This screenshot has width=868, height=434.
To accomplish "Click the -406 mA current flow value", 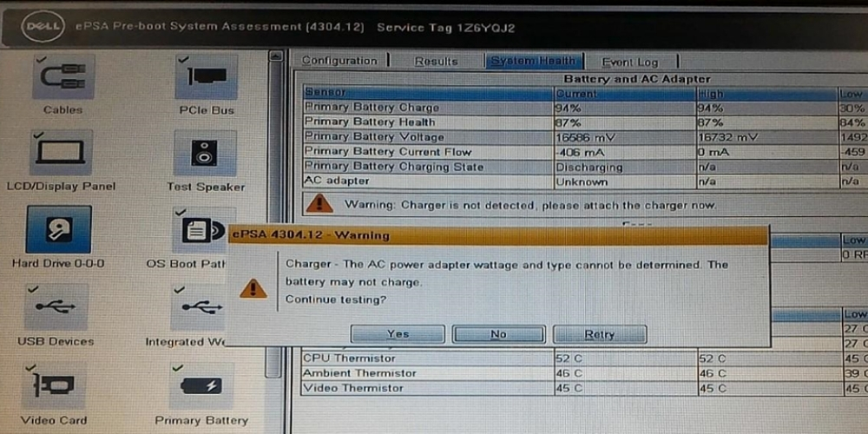I will [580, 152].
